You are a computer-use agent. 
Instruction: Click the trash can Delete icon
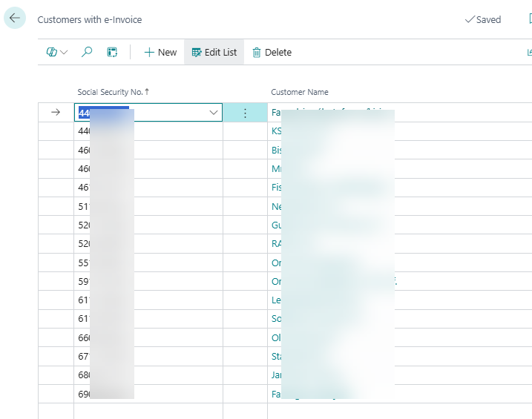point(257,53)
